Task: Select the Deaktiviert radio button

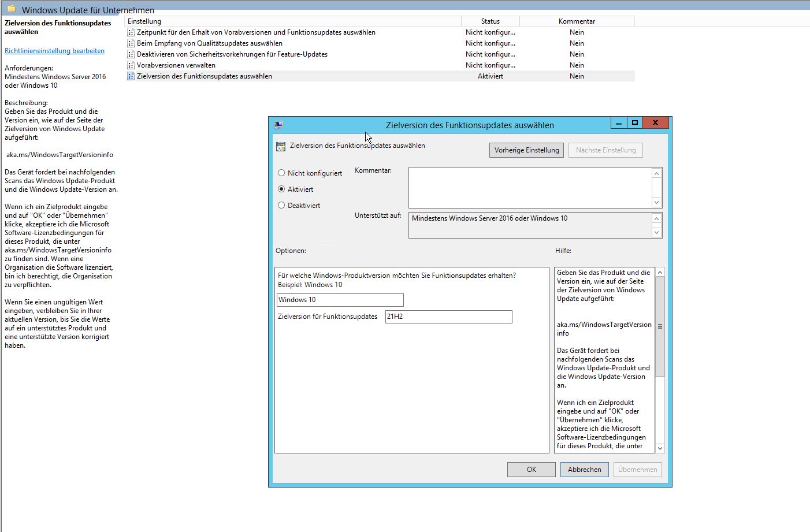Action: (281, 205)
